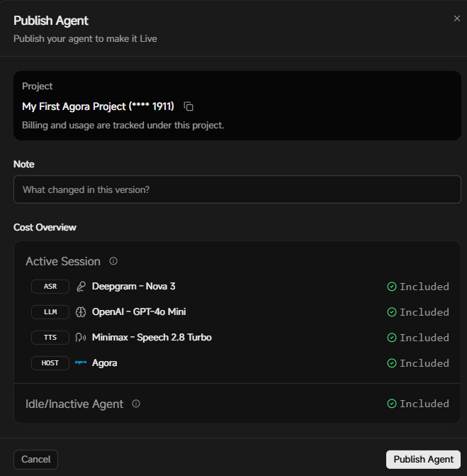Click the Minimax speech icon

81,337
